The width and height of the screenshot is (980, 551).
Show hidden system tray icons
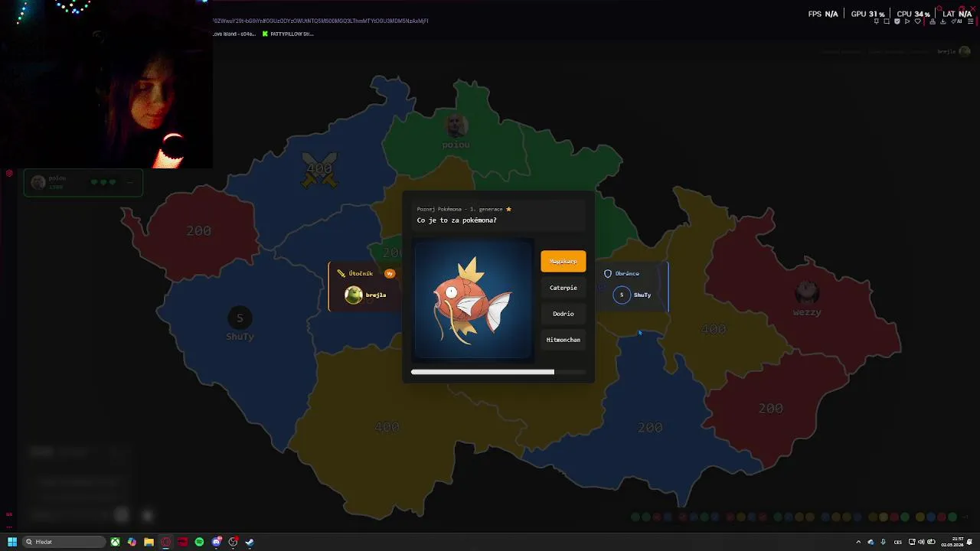click(858, 542)
